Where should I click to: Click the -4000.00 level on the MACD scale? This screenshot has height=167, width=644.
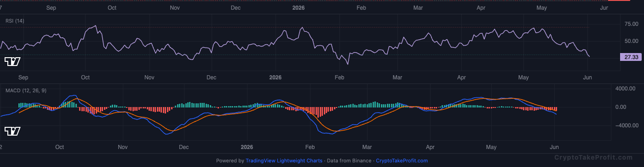[625, 125]
